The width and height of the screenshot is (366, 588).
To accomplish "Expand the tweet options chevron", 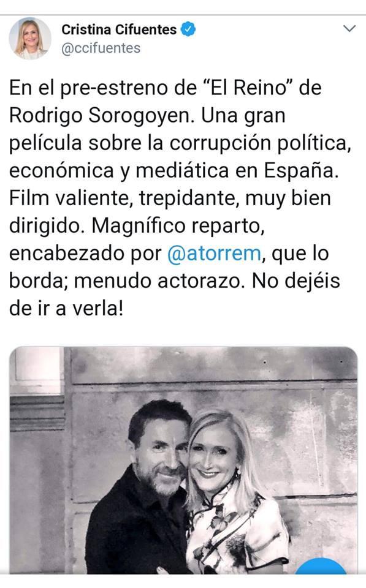I will [349, 29].
